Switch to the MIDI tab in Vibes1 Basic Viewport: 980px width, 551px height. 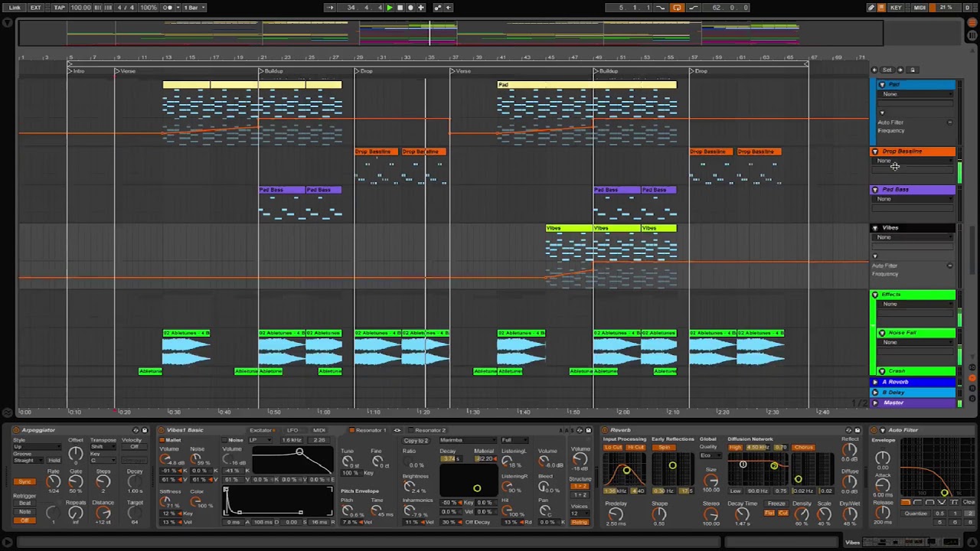(319, 430)
